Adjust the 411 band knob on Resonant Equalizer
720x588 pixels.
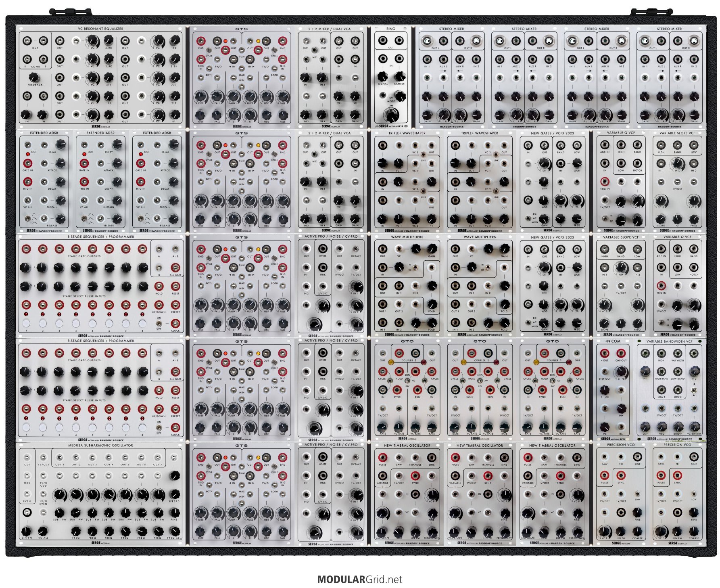[109, 77]
